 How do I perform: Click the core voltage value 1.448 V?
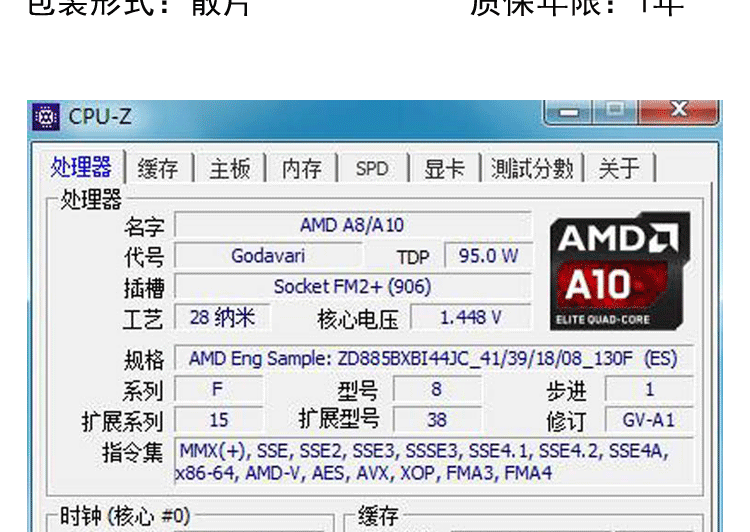[471, 317]
